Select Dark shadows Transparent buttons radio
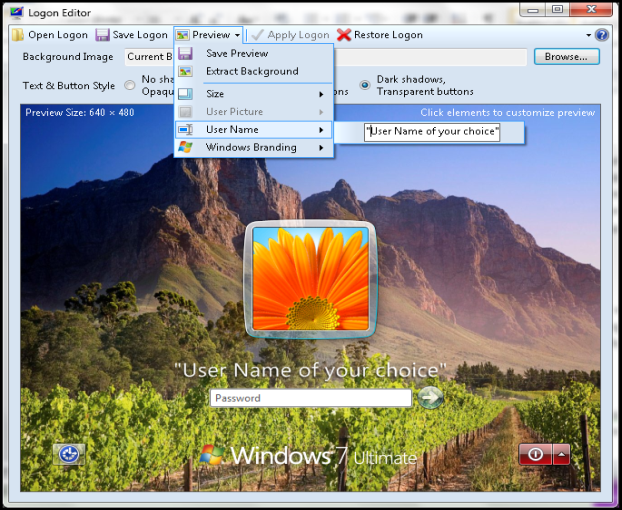This screenshot has width=622, height=510. coord(365,85)
